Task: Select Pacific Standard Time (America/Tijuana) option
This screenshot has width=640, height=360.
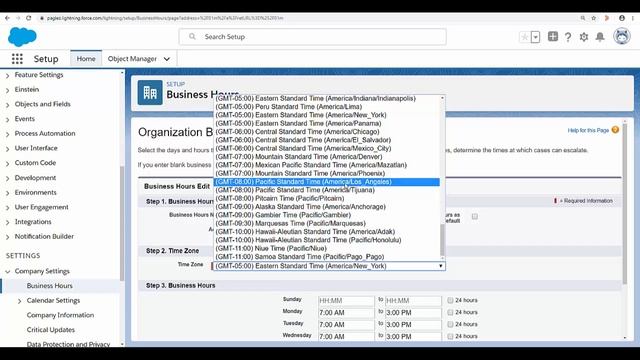Action: click(x=327, y=190)
